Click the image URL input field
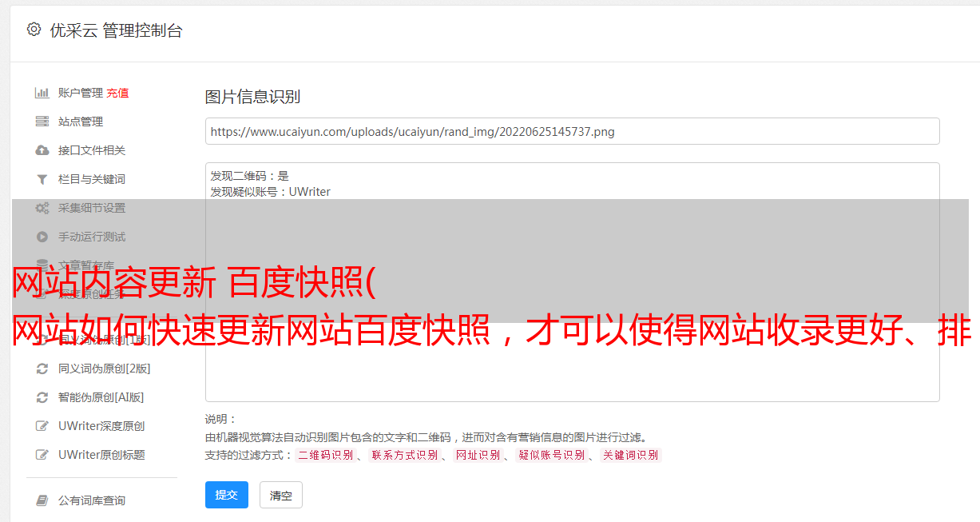 click(572, 131)
